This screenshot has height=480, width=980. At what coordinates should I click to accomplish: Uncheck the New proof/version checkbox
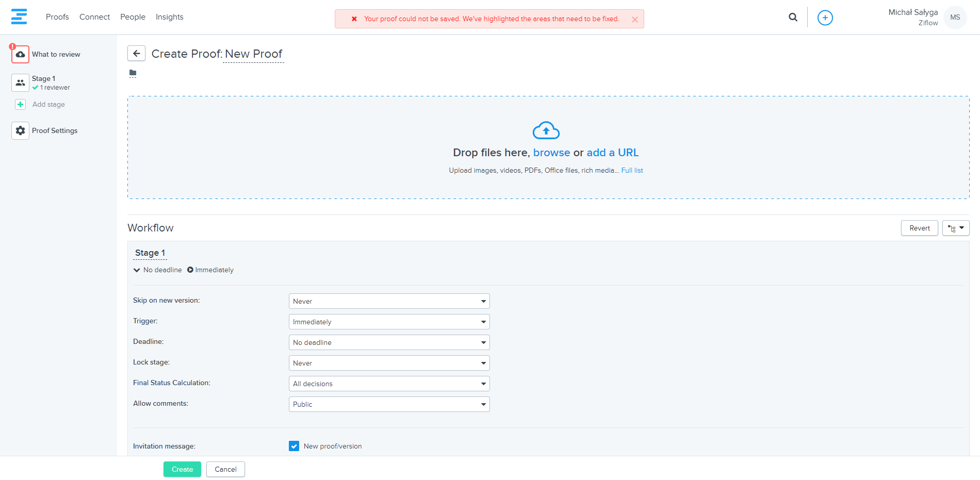[294, 446]
